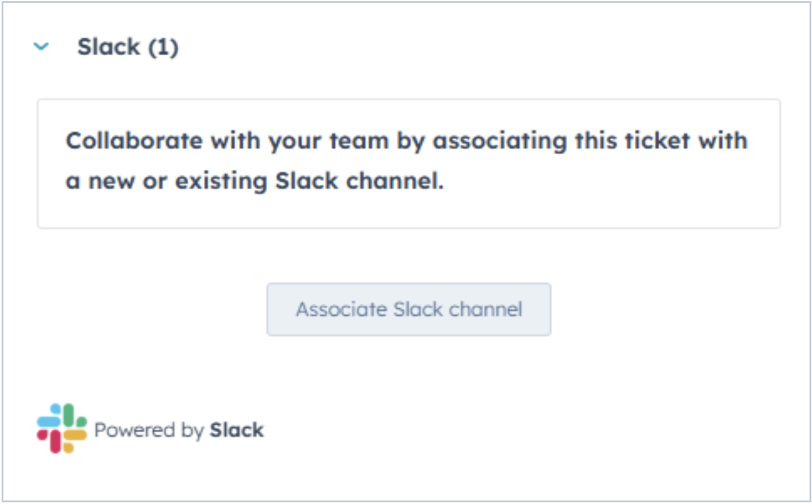Collapse the Slack section using the chevron
The width and height of the screenshot is (812, 504).
(x=41, y=47)
